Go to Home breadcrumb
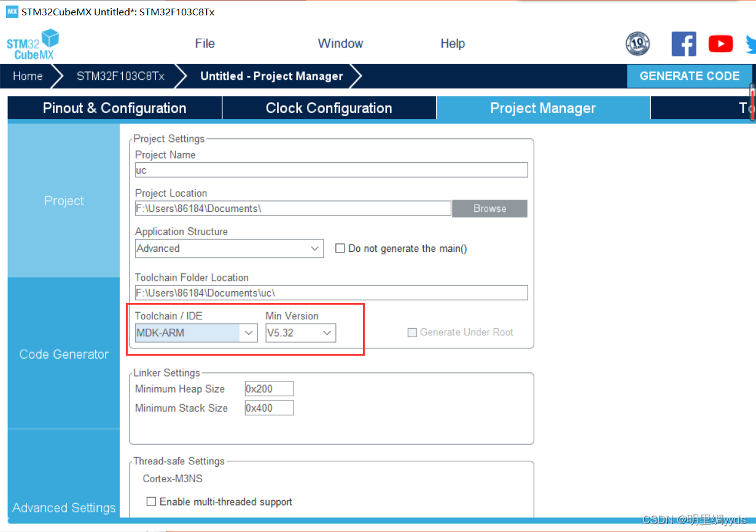Viewport: 756px width, 532px height. pyautogui.click(x=28, y=76)
